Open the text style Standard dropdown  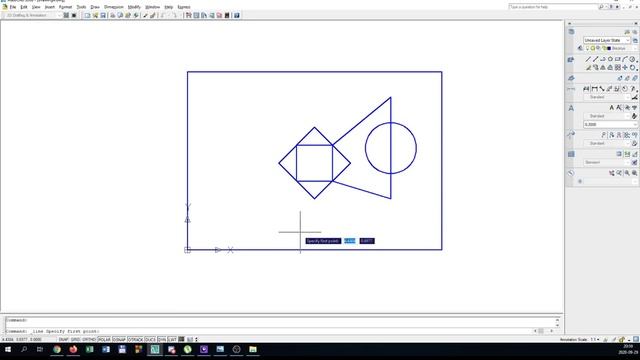607,116
